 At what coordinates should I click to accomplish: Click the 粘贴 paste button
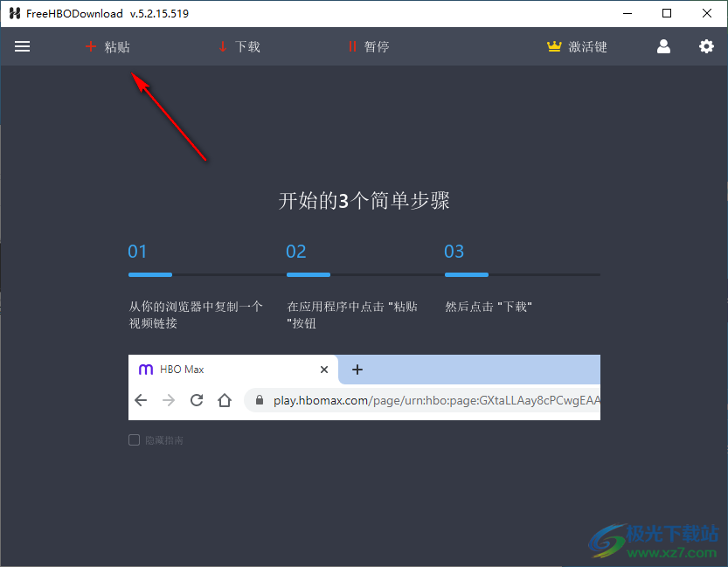[x=107, y=46]
